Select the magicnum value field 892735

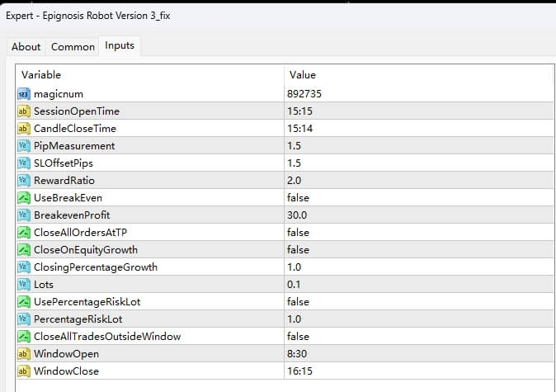pos(304,94)
